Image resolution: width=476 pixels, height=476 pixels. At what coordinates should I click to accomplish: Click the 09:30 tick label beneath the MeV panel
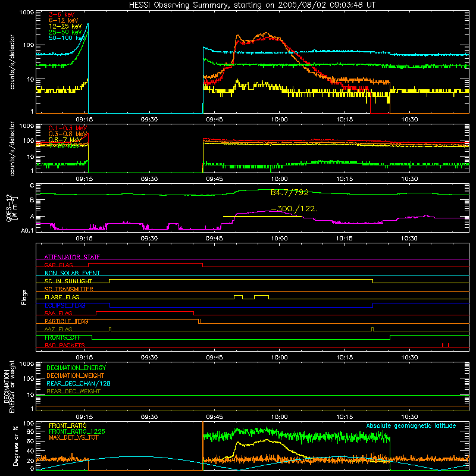[149, 179]
